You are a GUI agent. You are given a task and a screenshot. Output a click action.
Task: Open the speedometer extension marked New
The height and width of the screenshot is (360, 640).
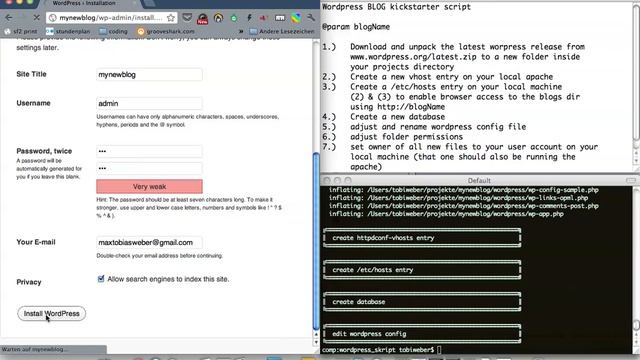tap(202, 18)
